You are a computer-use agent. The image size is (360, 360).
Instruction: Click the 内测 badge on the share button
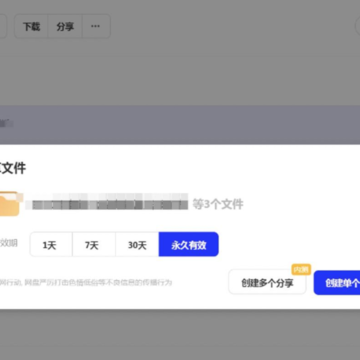[301, 269]
